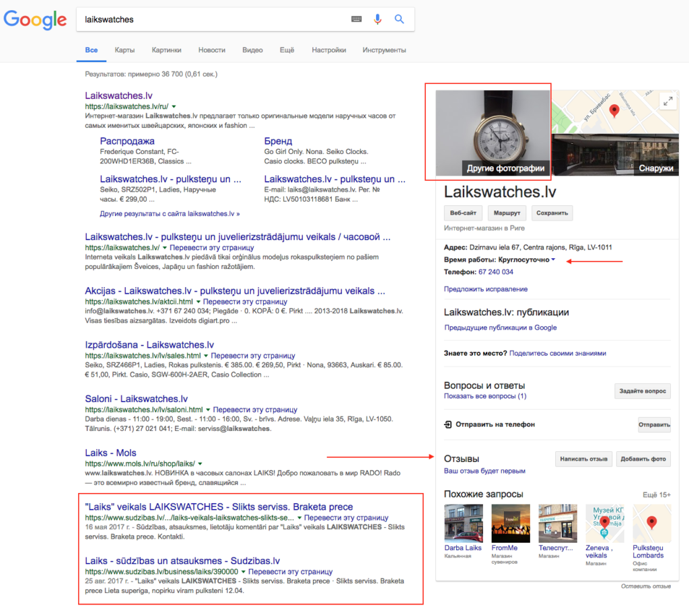Open the Zeneva veikals map thumbnail
Image resolution: width=689 pixels, height=616 pixels.
(x=605, y=523)
